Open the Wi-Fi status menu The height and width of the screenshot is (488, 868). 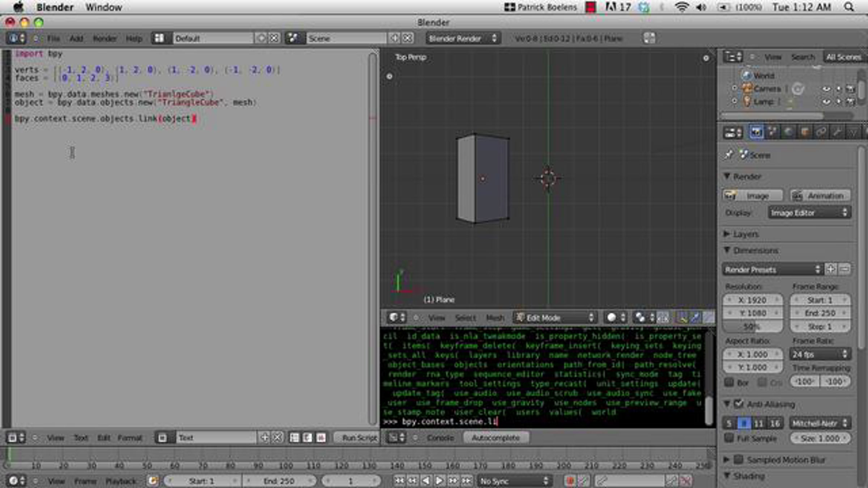(x=682, y=7)
